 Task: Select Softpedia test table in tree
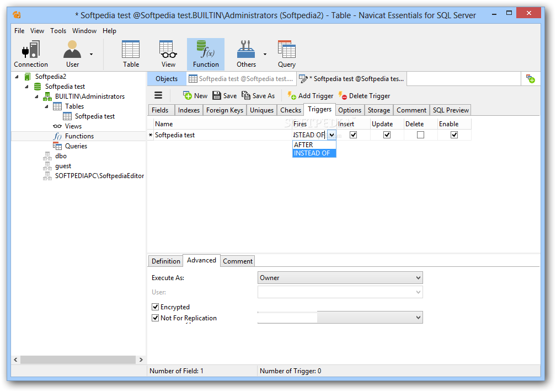[x=95, y=116]
